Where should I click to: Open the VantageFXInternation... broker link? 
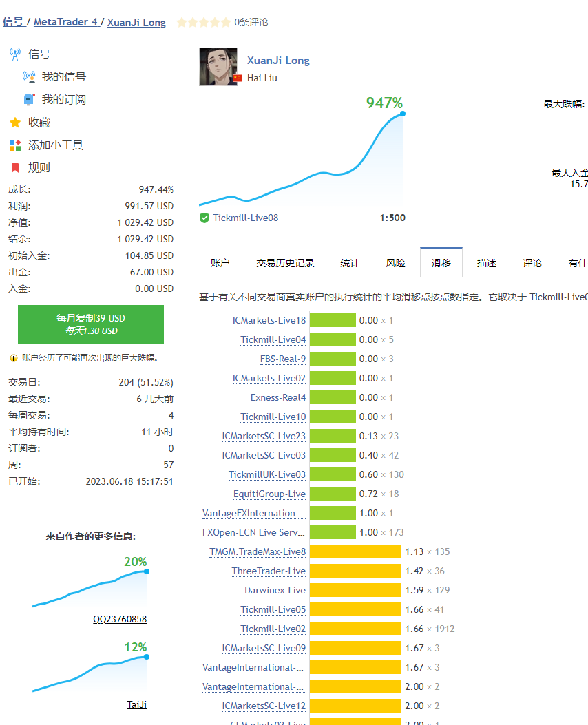(253, 513)
